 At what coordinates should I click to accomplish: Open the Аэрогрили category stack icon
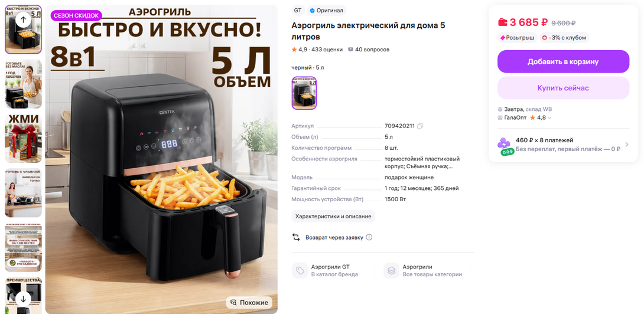391,271
